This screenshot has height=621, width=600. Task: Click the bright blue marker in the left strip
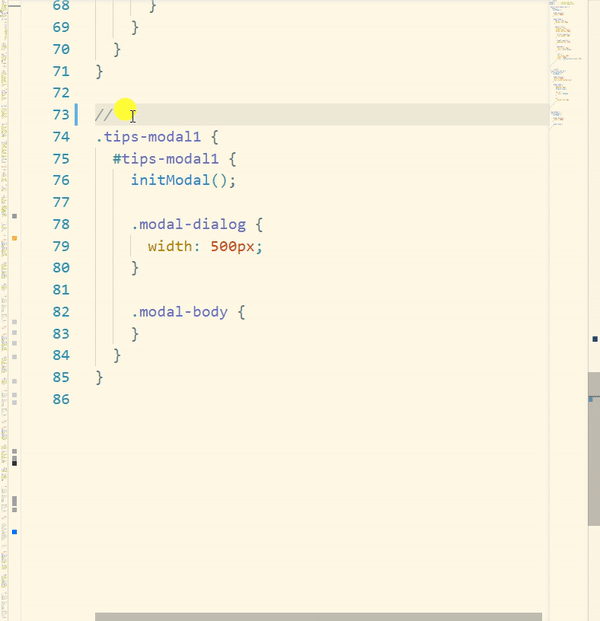tap(14, 532)
